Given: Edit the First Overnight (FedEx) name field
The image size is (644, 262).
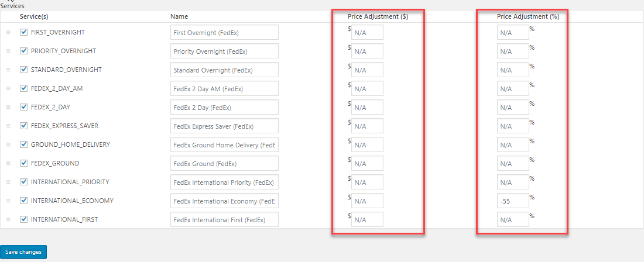Looking at the screenshot, I should pos(224,32).
